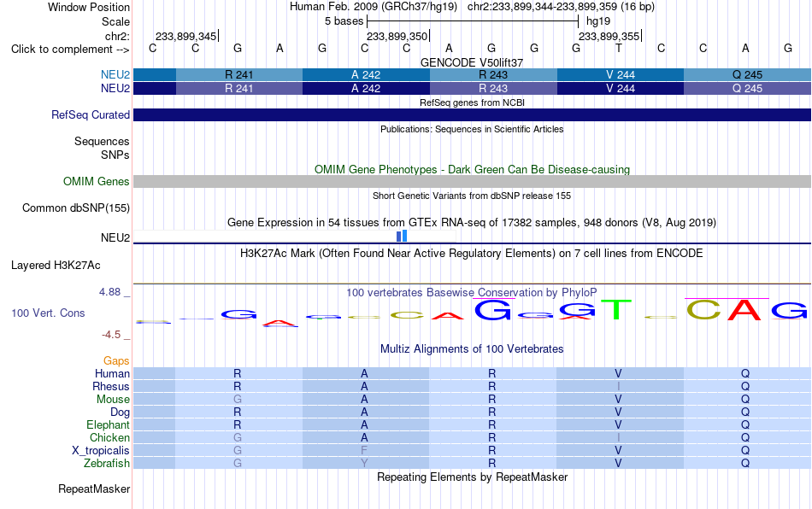812x509 pixels.
Task: Select the gray OMIM Genes bar
Action: coord(472,182)
